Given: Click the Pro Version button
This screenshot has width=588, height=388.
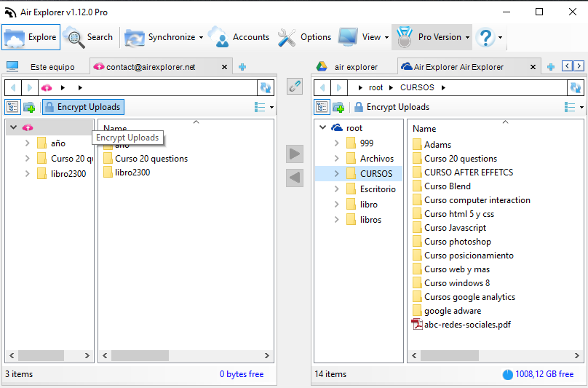Looking at the screenshot, I should coord(429,37).
